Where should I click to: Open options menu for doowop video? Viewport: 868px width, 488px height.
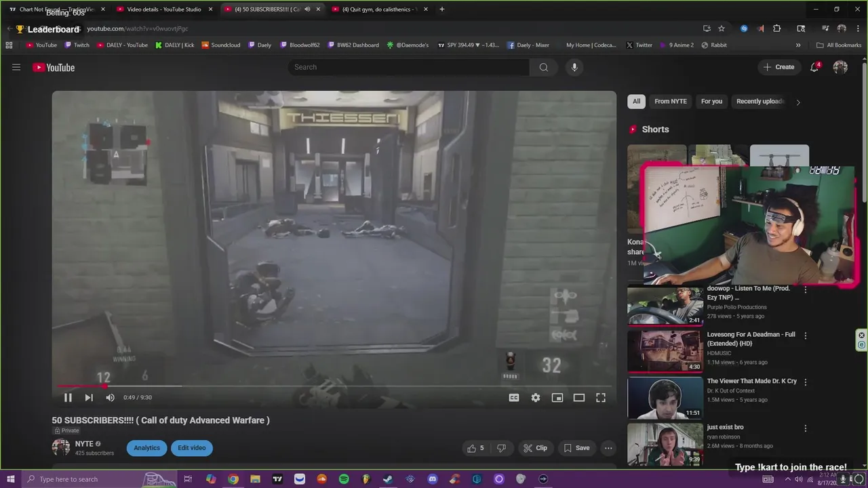pos(806,289)
